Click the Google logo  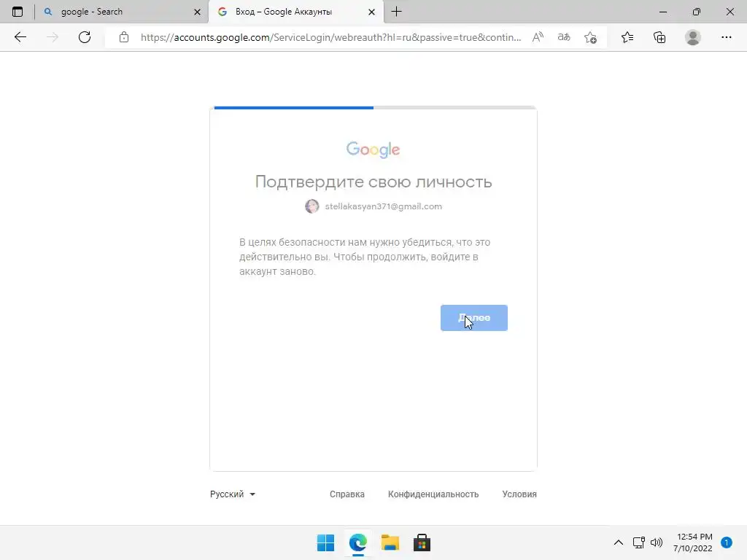[x=373, y=149]
